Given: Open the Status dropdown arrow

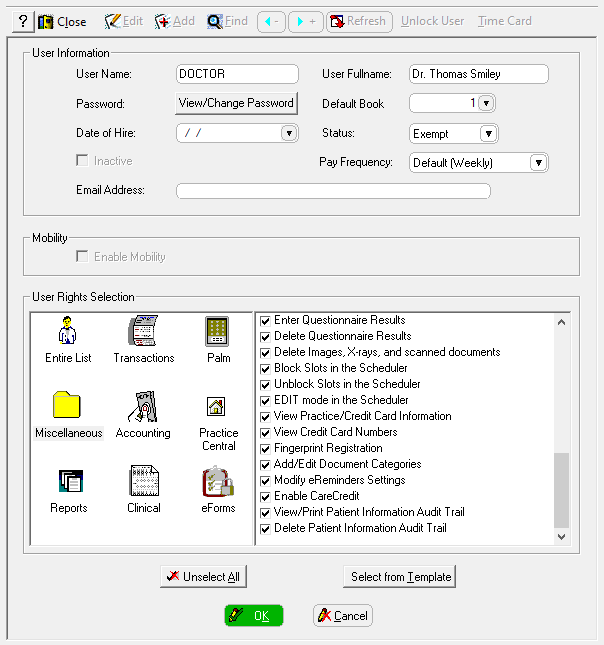Looking at the screenshot, I should click(488, 133).
